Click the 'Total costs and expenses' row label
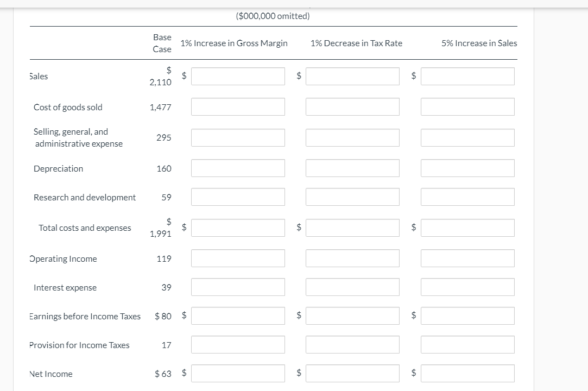Image resolution: width=588 pixels, height=391 pixels. [85, 228]
